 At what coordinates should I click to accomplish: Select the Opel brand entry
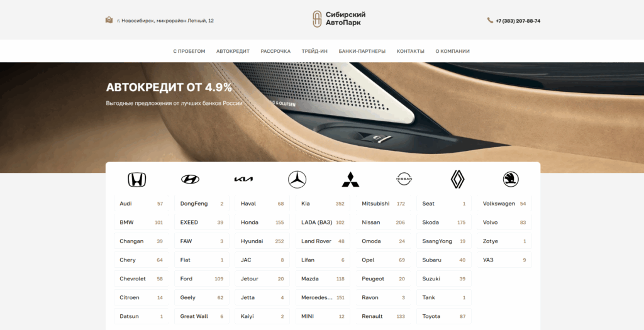(383, 260)
